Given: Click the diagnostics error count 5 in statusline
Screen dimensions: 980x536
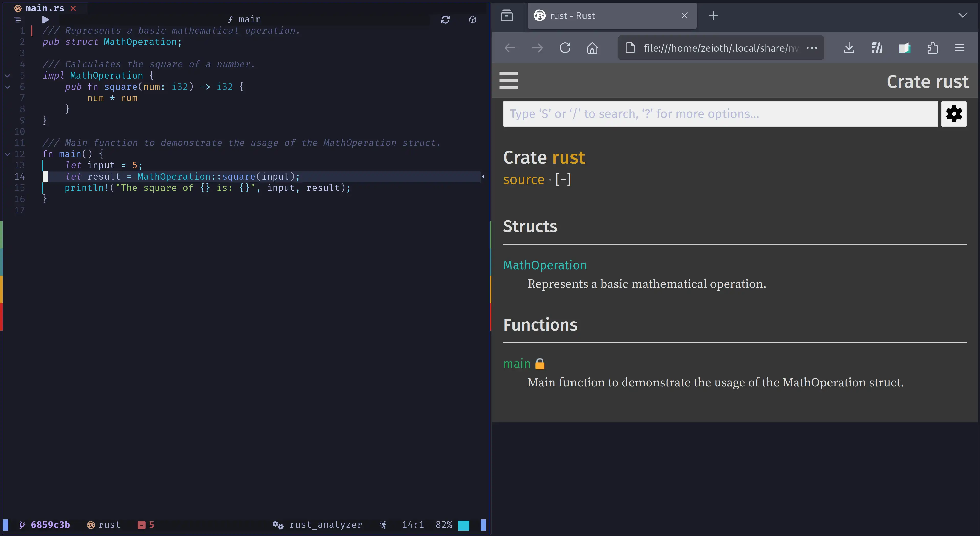Looking at the screenshot, I should pos(146,525).
